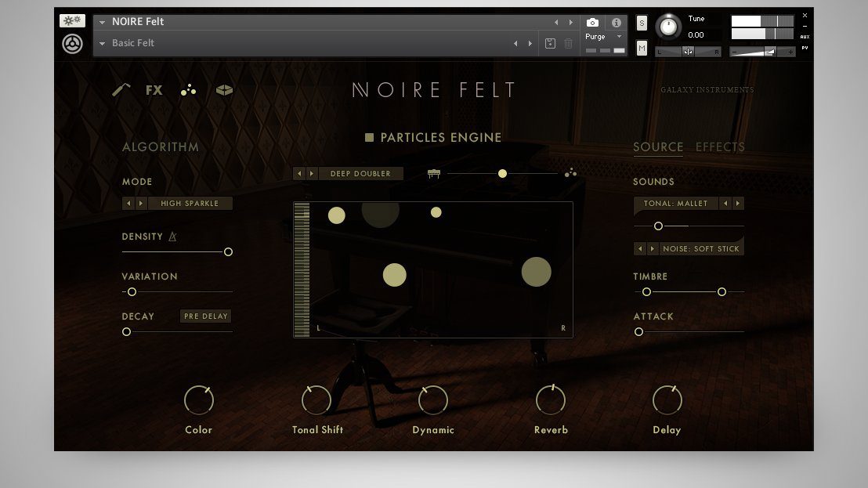The height and width of the screenshot is (488, 868).
Task: Switch to the EFFECTS tab
Action: [x=720, y=146]
